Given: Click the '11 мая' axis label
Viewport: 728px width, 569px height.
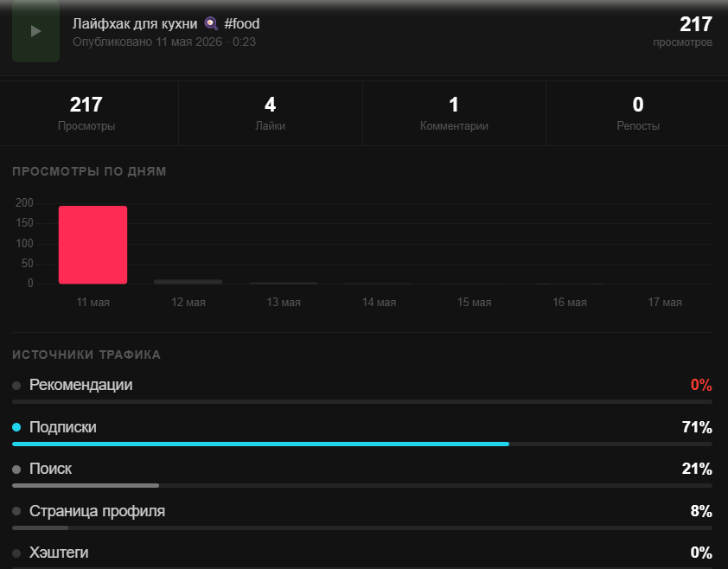Looking at the screenshot, I should 93,303.
